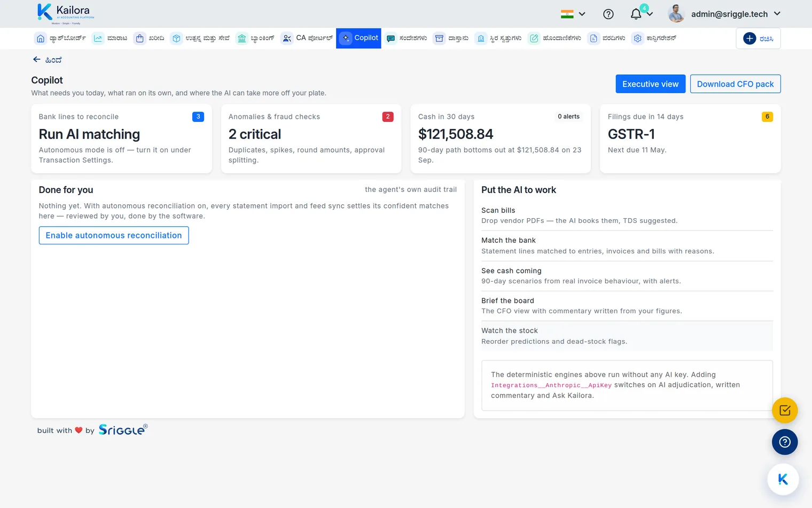Click the Sriggle logo in footer

(123, 429)
